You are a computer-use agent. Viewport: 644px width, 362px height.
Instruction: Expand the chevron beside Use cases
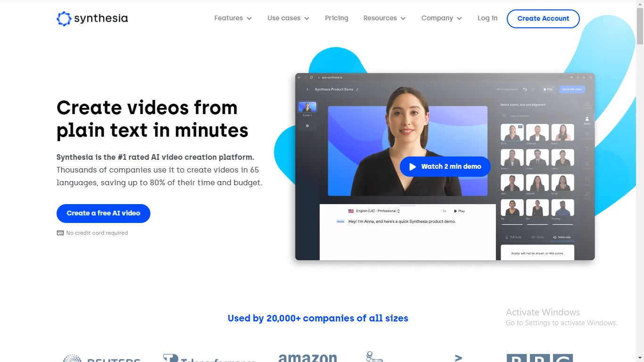point(306,18)
